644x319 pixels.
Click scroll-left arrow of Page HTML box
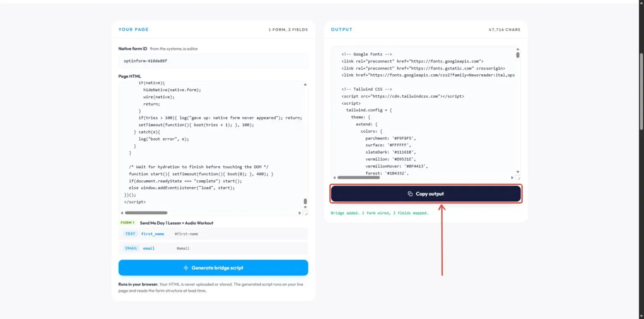122,213
